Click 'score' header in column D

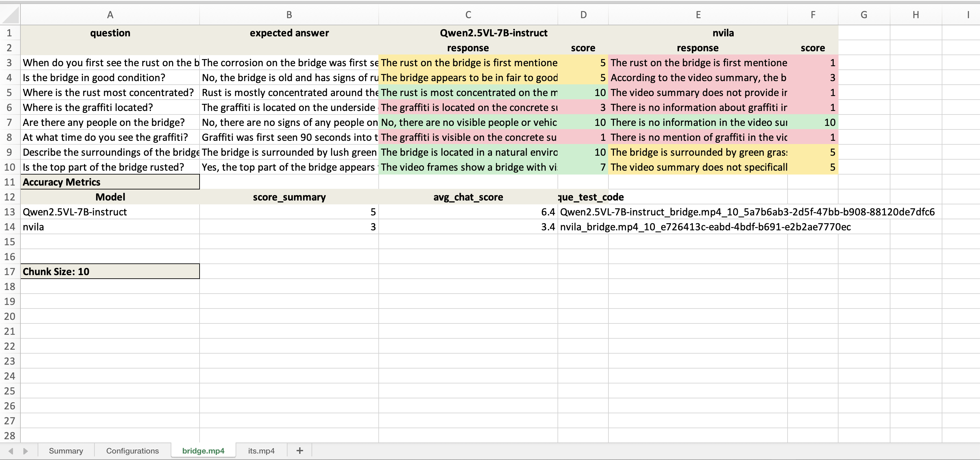coord(583,48)
